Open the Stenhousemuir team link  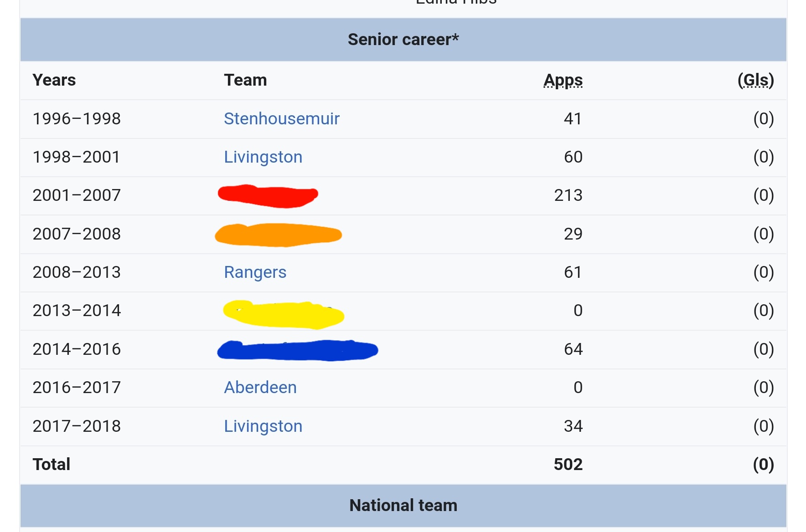pyautogui.click(x=281, y=118)
